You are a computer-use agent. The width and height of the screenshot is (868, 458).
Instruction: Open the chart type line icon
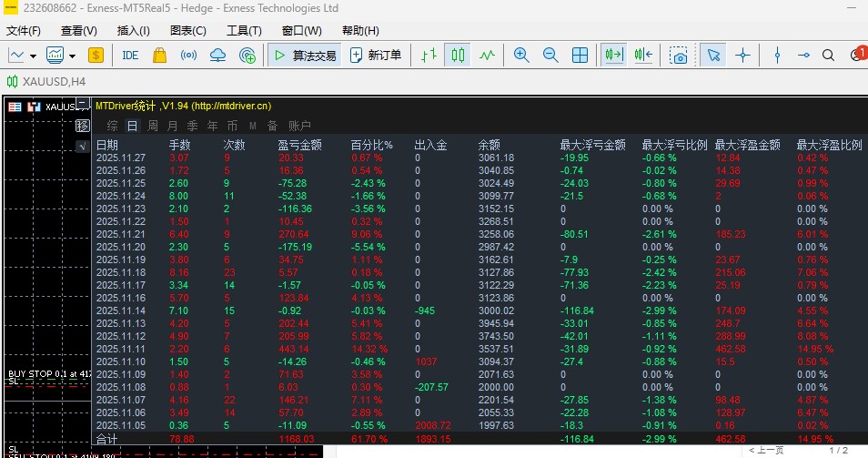click(16, 55)
